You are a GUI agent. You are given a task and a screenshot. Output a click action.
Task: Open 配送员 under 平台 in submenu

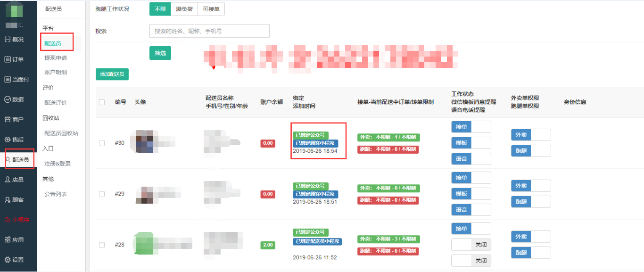53,43
